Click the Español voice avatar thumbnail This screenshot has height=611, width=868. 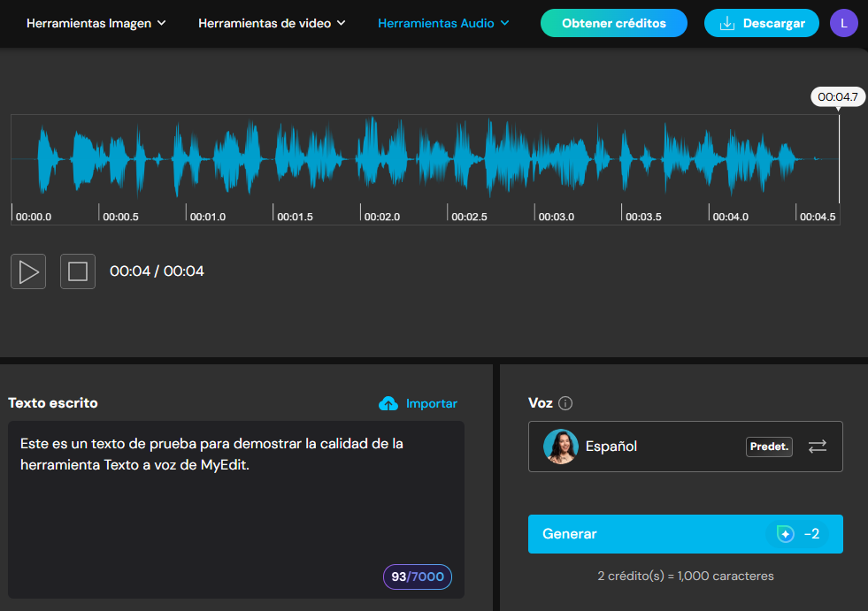(x=561, y=446)
